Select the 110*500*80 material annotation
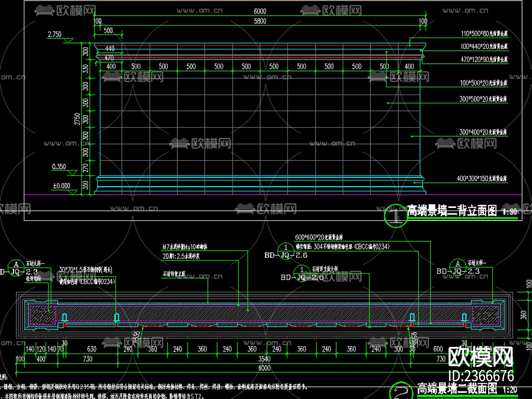Viewport: 532px width, 399px height. (x=484, y=34)
